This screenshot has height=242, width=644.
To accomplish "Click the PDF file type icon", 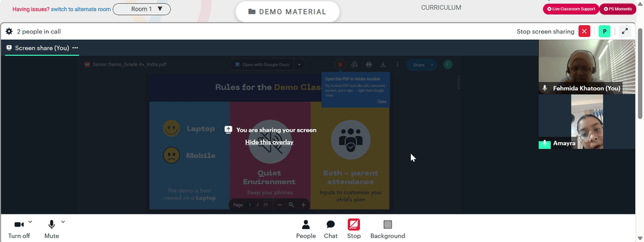I will [x=87, y=65].
